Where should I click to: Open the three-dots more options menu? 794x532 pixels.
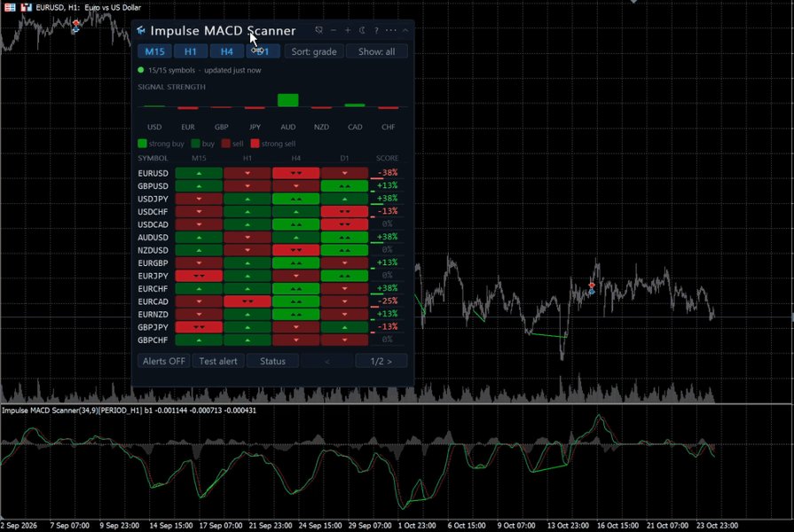[391, 30]
